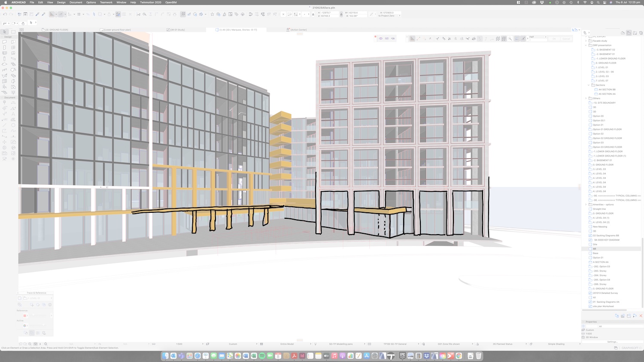The width and height of the screenshot is (644, 362).
Task: Choose the Line tool in Document toolbox
Action: (x=5, y=125)
